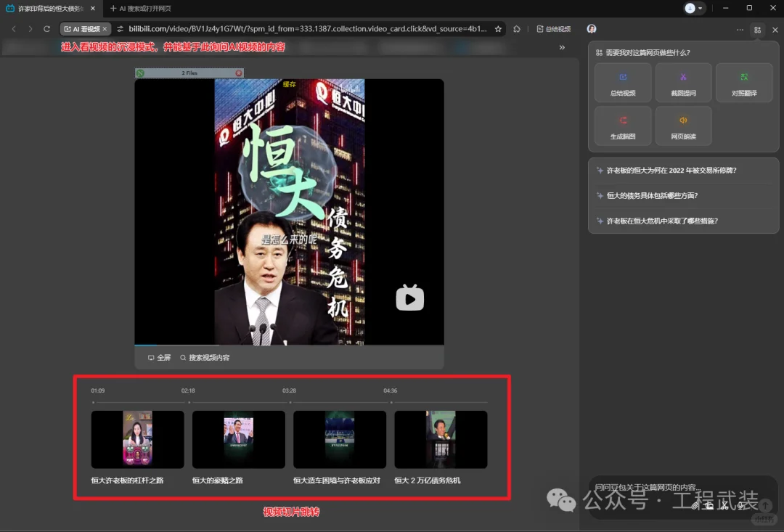Screen dimensions: 784x532
Task: Open the browser extensions puzzle icon
Action: (517, 29)
